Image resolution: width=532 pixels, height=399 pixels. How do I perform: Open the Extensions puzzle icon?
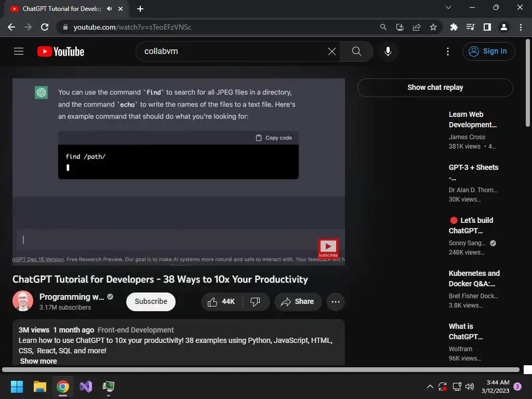(x=454, y=27)
